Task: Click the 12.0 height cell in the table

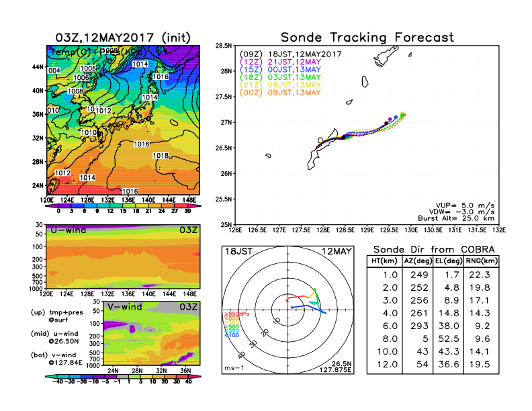Action: [387, 365]
